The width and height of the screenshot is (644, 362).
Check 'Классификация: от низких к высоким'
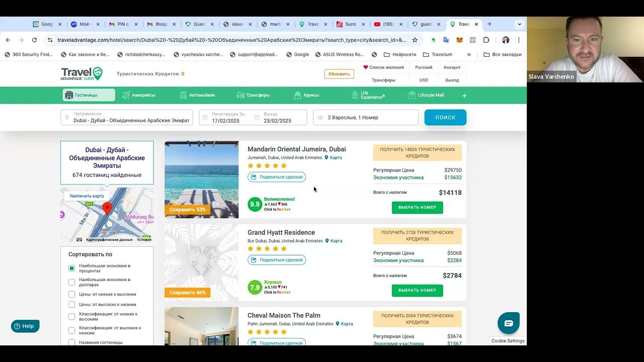pos(72,317)
